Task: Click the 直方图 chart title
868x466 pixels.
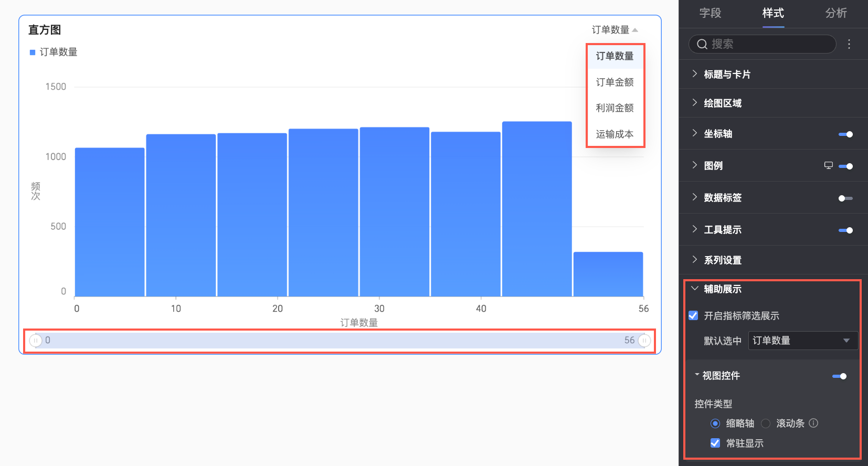Action: tap(45, 30)
